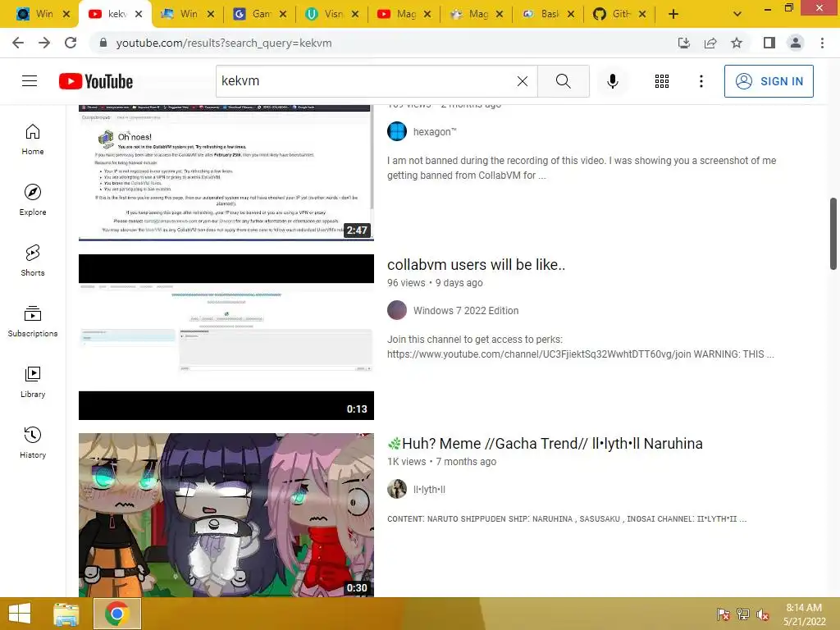This screenshot has width=840, height=630.
Task: Open 'collabvm users will be like..' title
Action: [x=477, y=265]
